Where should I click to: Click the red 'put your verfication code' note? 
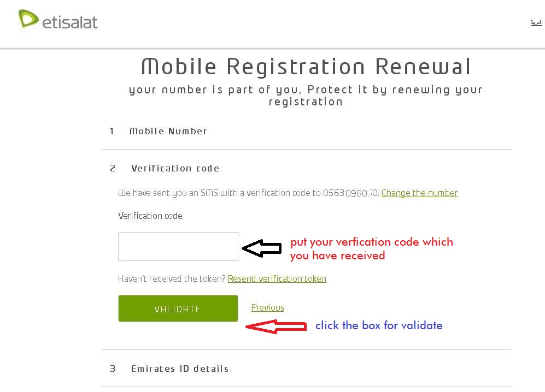pyautogui.click(x=371, y=248)
